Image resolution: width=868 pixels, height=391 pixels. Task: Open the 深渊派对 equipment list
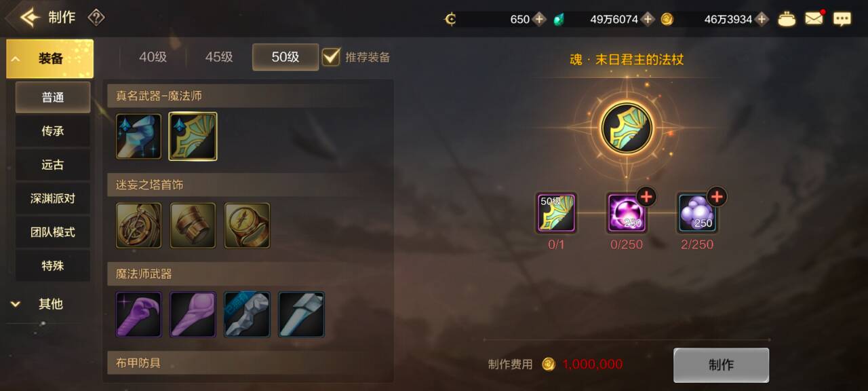[x=53, y=199]
